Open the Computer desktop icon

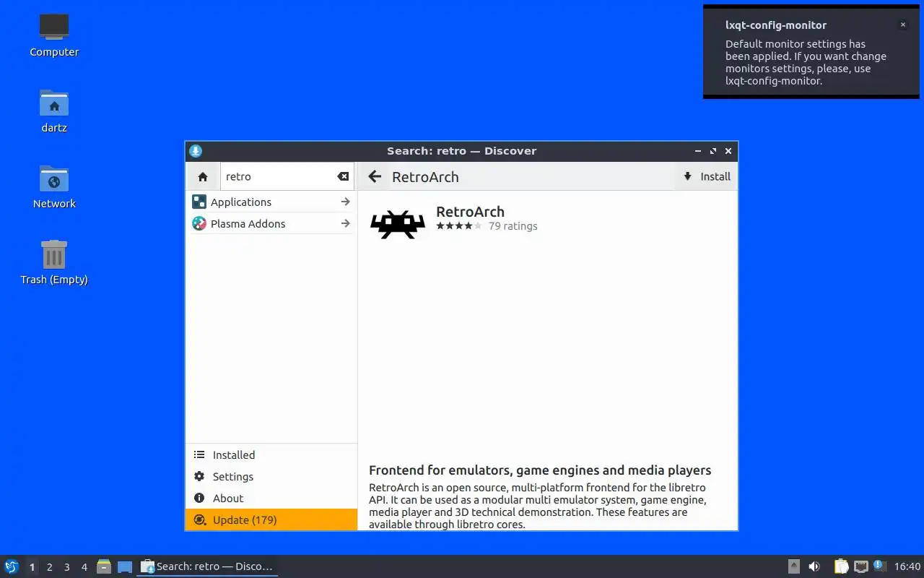click(x=54, y=35)
